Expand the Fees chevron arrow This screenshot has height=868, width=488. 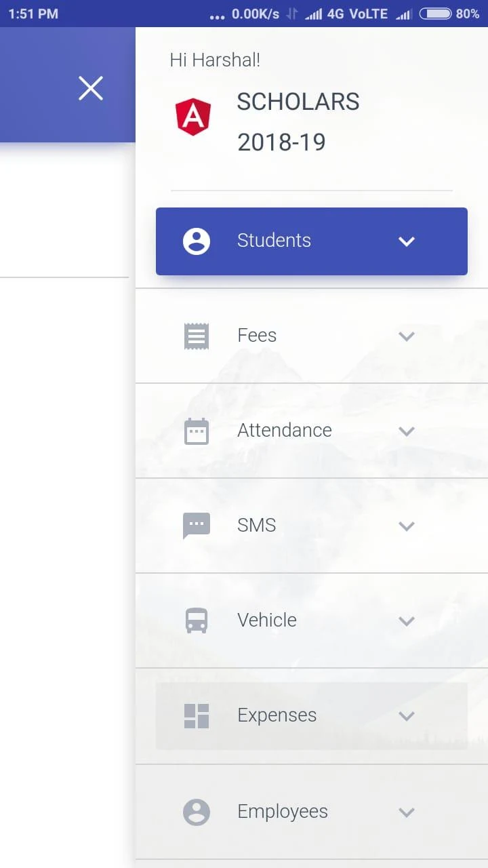pos(407,336)
